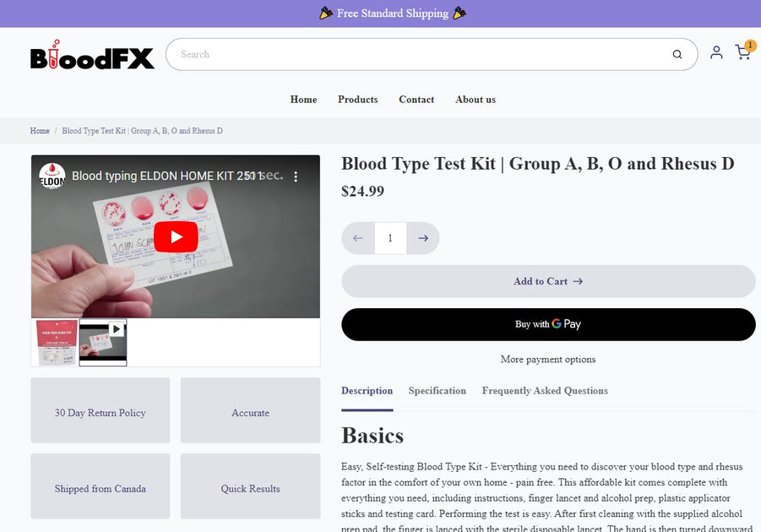Viewport: 761px width, 532px height.
Task: Decrease quantity with the left arrow
Action: point(357,237)
